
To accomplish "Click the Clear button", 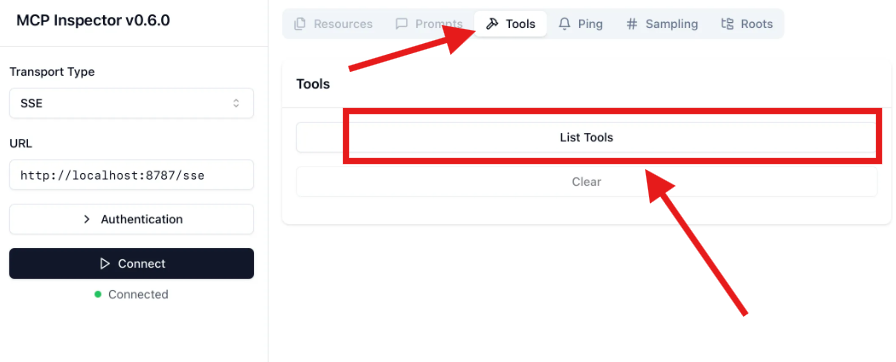I will pos(586,182).
